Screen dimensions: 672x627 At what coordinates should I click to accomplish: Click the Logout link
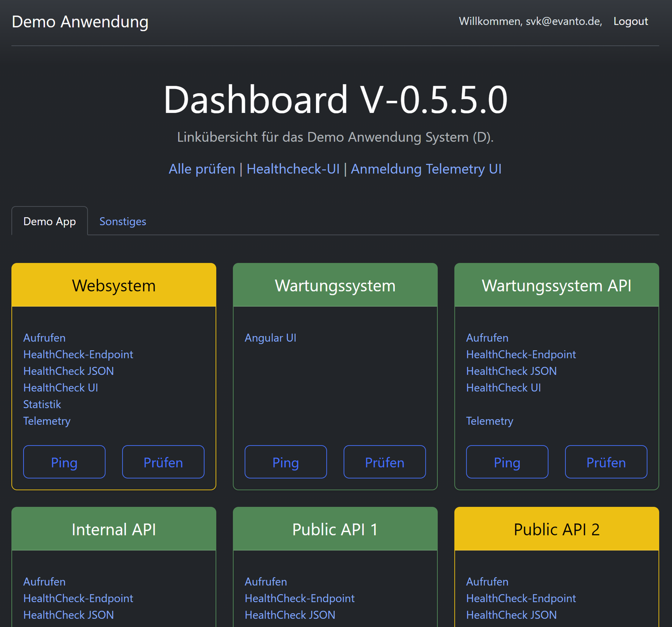pos(630,21)
